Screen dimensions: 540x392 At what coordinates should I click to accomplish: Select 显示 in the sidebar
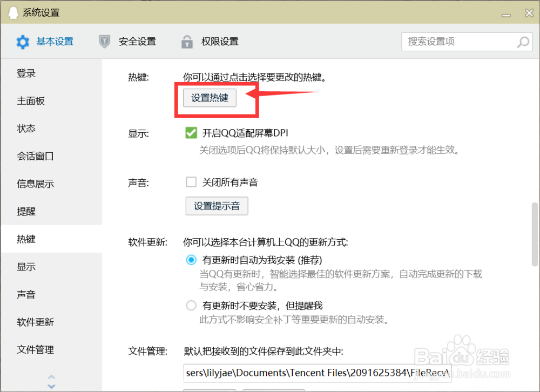tap(52, 267)
